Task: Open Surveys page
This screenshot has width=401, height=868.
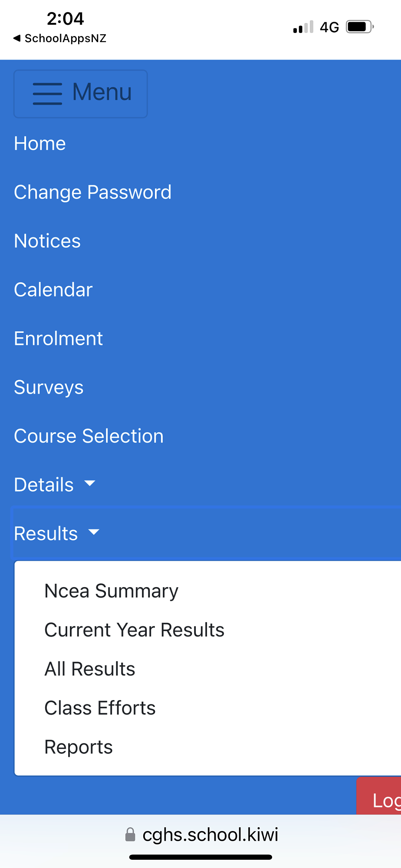Action: [49, 387]
